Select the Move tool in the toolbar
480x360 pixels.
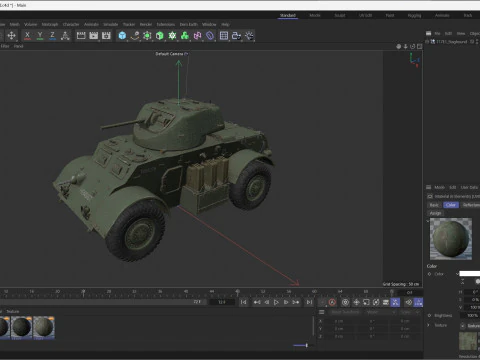[11, 36]
